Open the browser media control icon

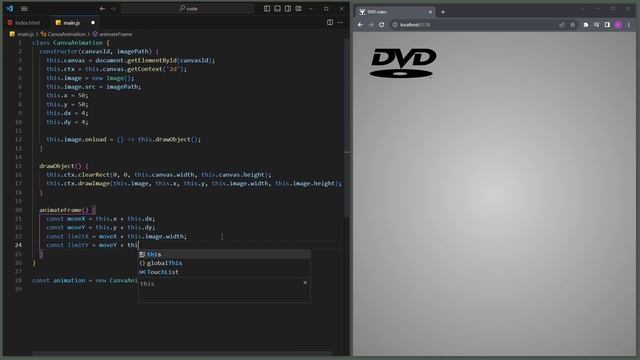(x=596, y=25)
